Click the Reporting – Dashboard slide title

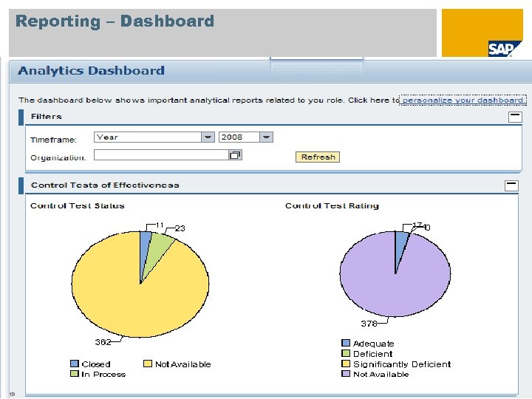pyautogui.click(x=115, y=21)
